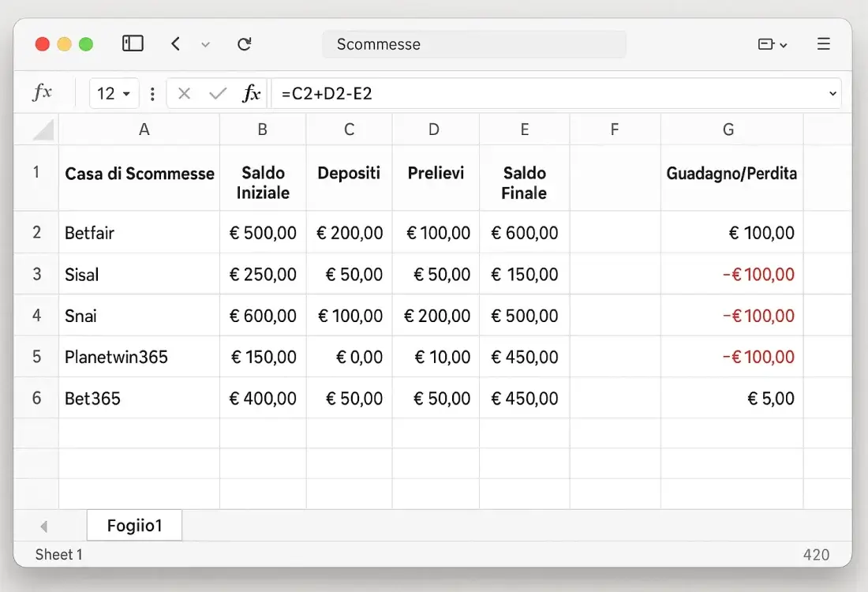This screenshot has height=592, width=868.
Task: Open the formula bar dropdown arrow
Action: pos(832,92)
